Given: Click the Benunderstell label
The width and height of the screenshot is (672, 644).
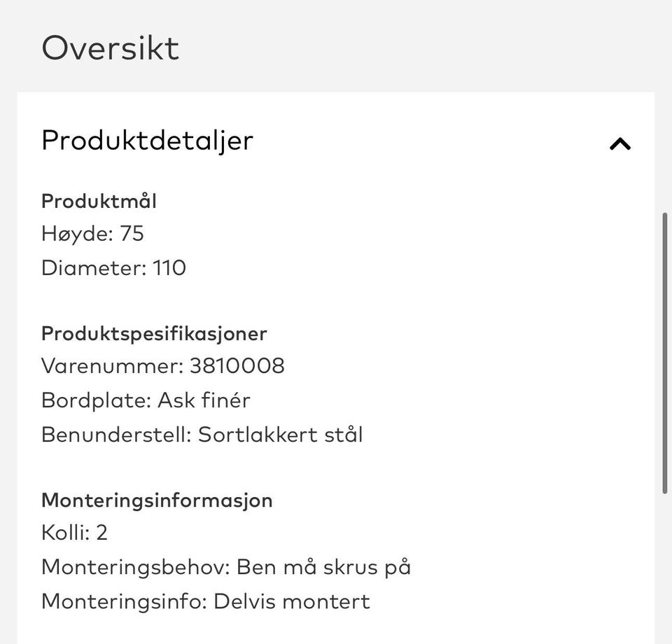Looking at the screenshot, I should (116, 435).
